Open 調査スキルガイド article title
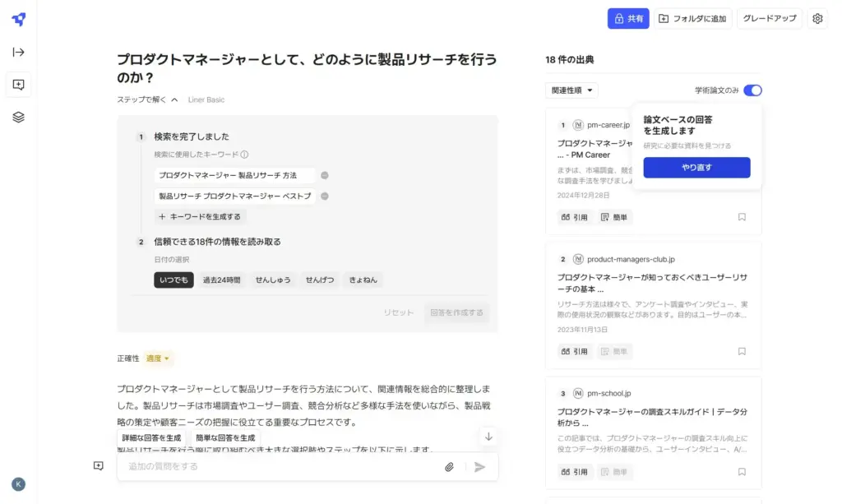842x504 pixels. [x=652, y=418]
